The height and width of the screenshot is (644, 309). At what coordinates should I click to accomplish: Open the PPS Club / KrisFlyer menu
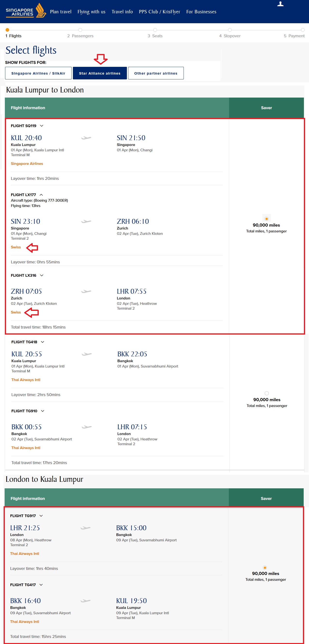click(x=159, y=12)
